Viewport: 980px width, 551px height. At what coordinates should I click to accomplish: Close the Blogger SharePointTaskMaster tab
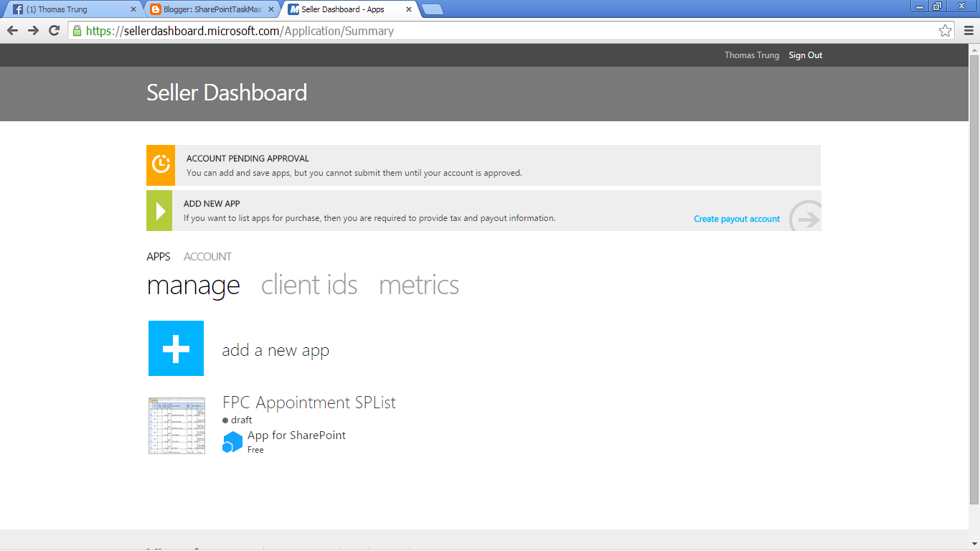click(272, 9)
